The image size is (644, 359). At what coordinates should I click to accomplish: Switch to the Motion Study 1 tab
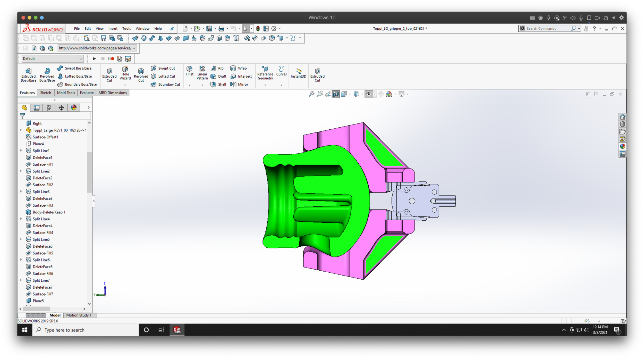pyautogui.click(x=79, y=315)
